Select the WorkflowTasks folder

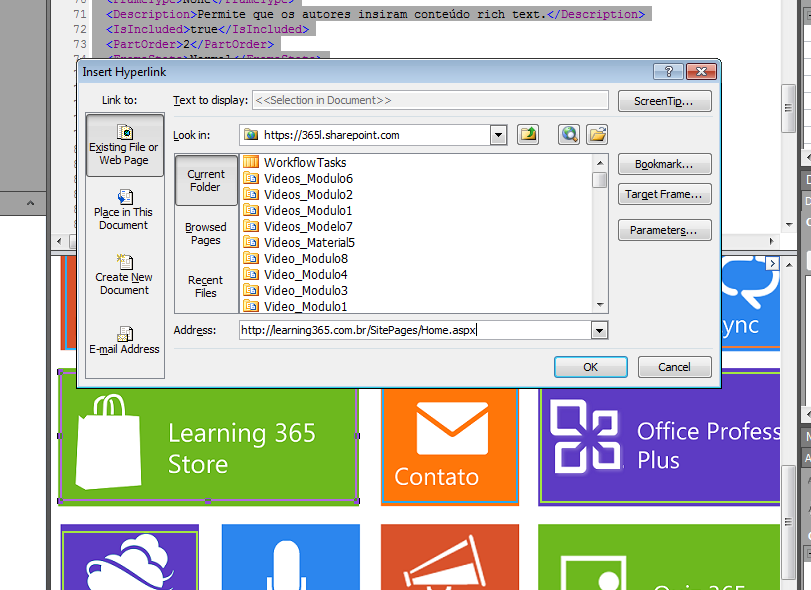304,163
